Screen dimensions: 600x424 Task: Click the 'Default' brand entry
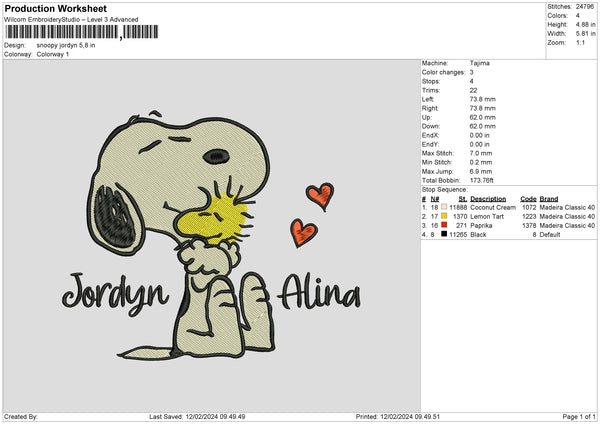pyautogui.click(x=550, y=234)
